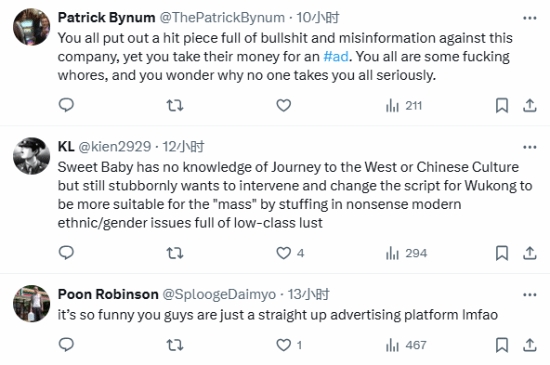
Task: Bookmark Patrick Bynum's tweet
Action: click(502, 105)
